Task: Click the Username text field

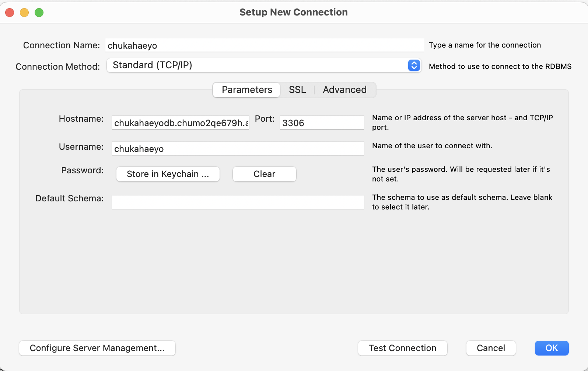Action: 238,149
